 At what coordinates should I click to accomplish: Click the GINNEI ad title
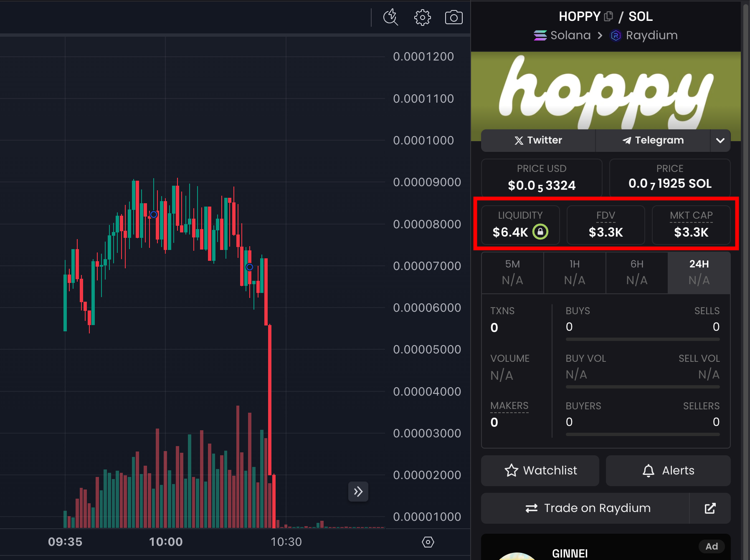570,553
